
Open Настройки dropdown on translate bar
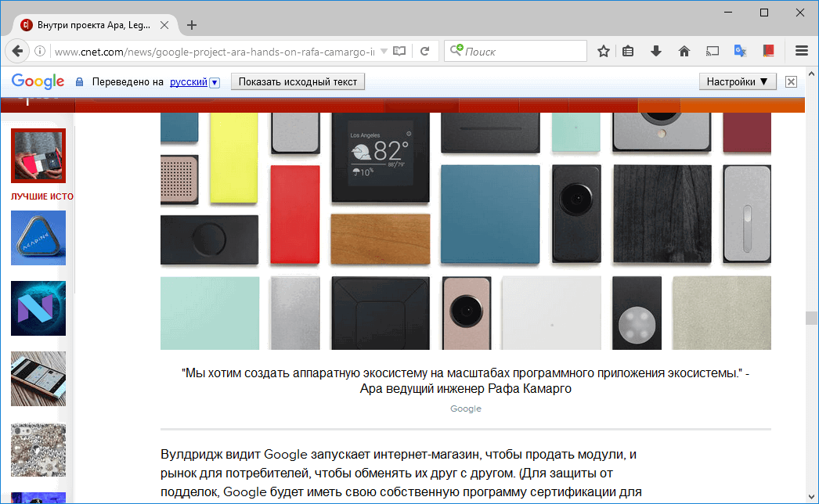tap(737, 81)
